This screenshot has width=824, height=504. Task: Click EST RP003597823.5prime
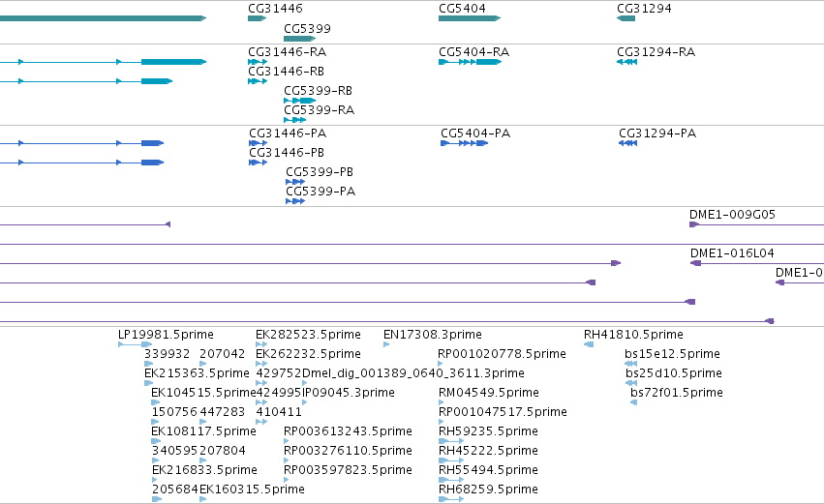coord(348,471)
